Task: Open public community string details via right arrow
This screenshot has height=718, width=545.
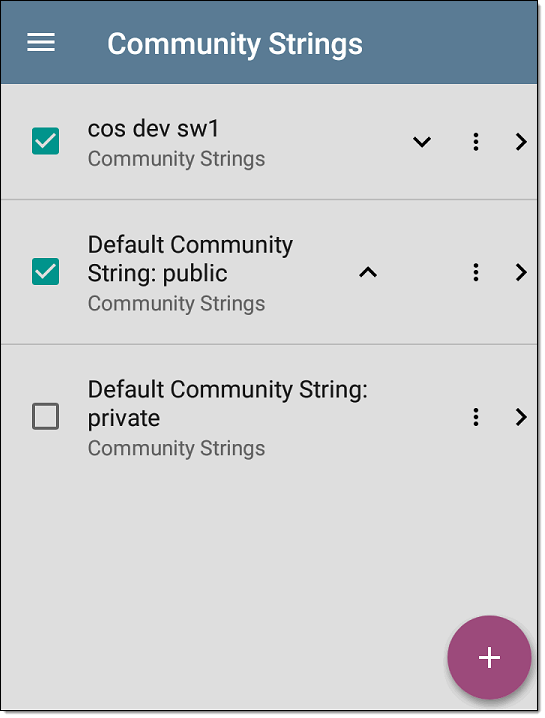Action: tap(521, 272)
